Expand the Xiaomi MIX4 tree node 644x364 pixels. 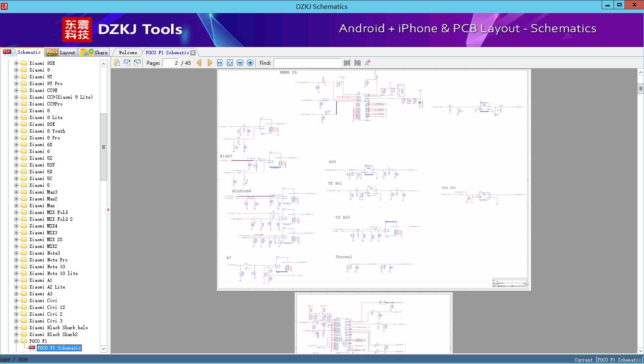point(16,226)
